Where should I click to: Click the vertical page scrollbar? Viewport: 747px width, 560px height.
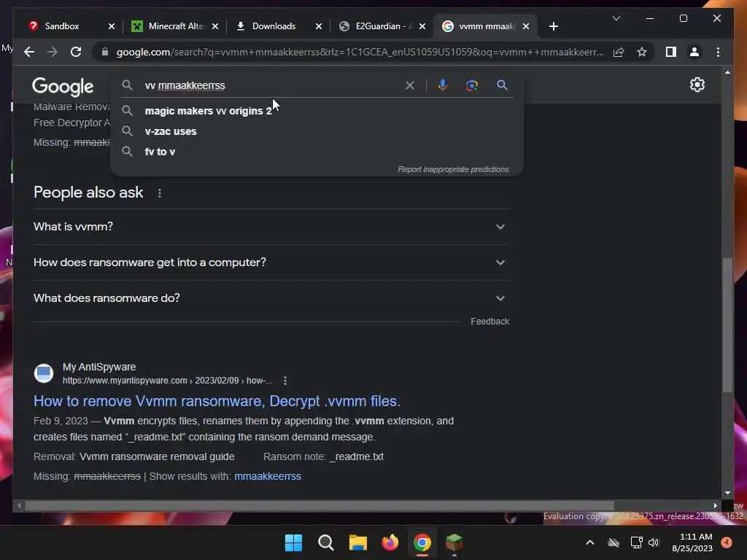727,324
